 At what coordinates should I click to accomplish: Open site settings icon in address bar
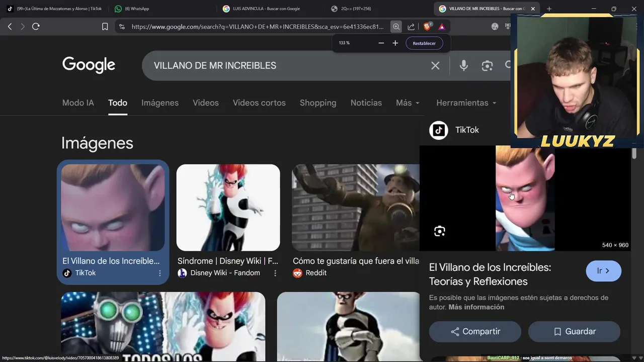pos(121,27)
